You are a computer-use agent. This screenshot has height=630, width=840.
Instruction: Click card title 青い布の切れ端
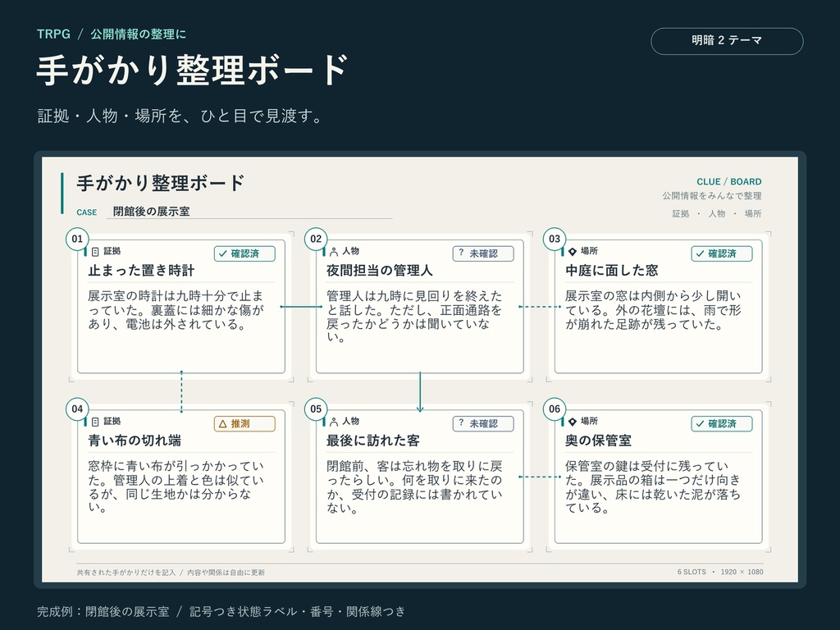pos(135,441)
